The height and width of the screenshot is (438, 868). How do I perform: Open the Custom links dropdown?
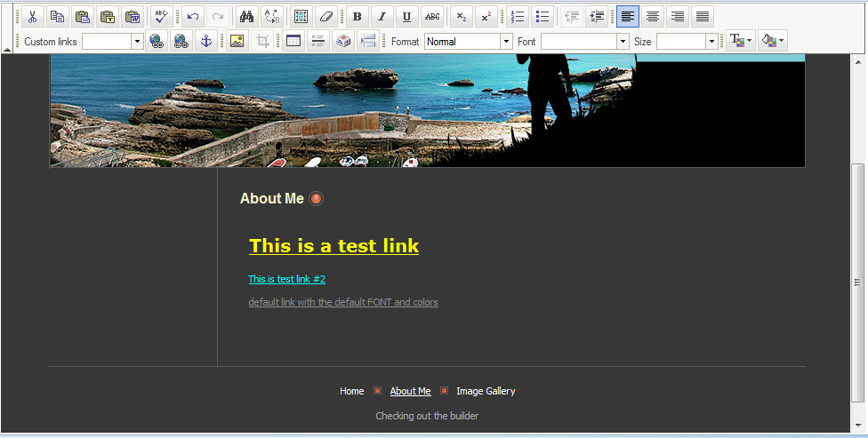click(x=137, y=42)
